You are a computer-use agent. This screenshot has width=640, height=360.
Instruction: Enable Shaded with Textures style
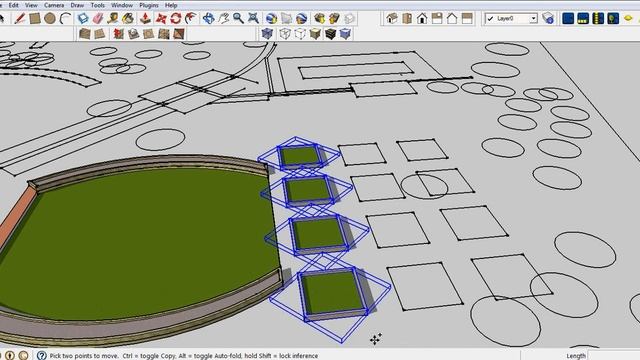(330, 34)
